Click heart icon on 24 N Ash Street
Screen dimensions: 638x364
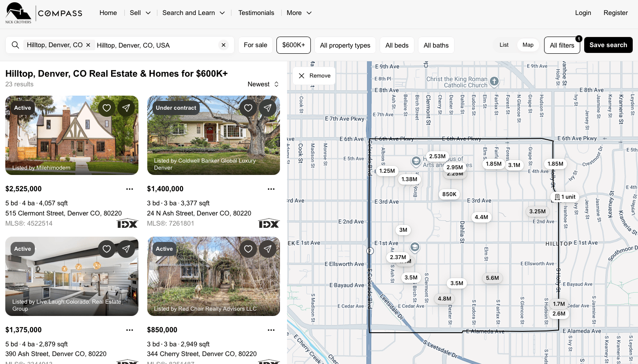(248, 108)
